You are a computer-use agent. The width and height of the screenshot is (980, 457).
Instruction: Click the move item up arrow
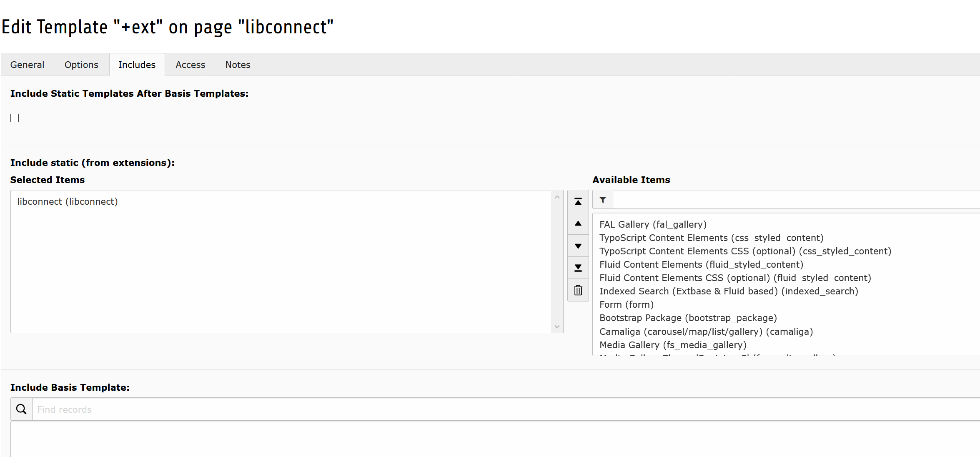[x=578, y=223]
